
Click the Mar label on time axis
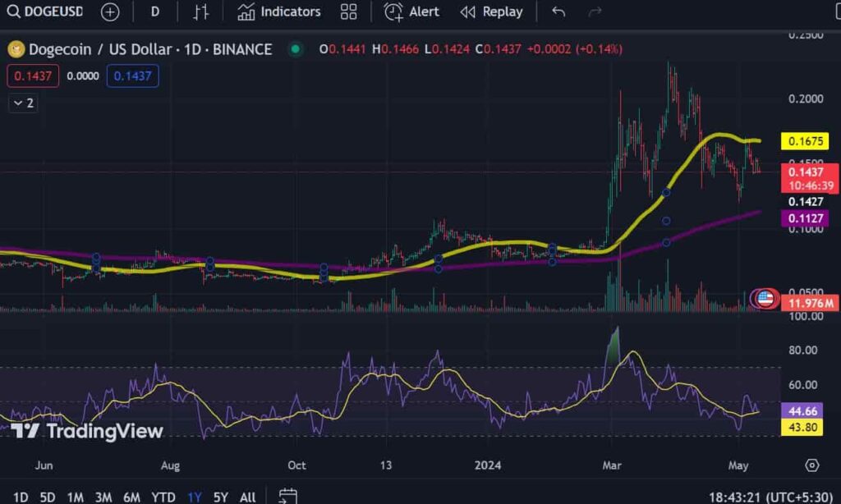point(611,465)
